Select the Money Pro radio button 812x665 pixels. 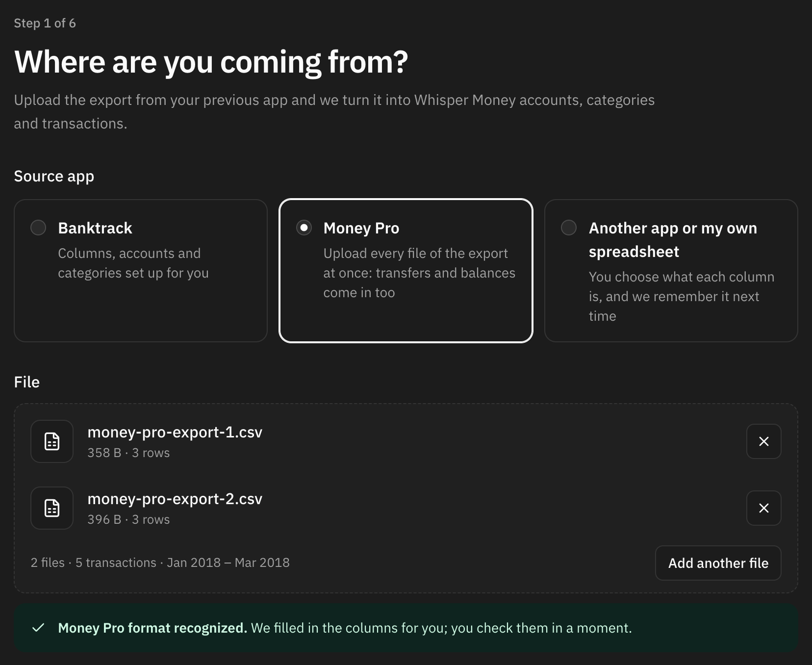[304, 228]
